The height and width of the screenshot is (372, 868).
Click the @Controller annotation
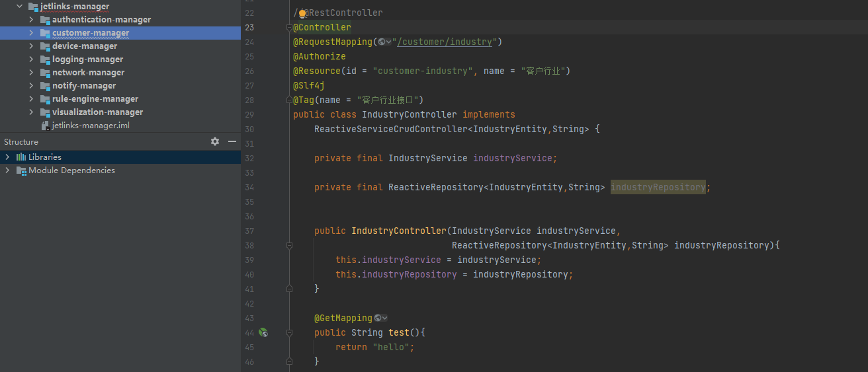[x=322, y=28]
